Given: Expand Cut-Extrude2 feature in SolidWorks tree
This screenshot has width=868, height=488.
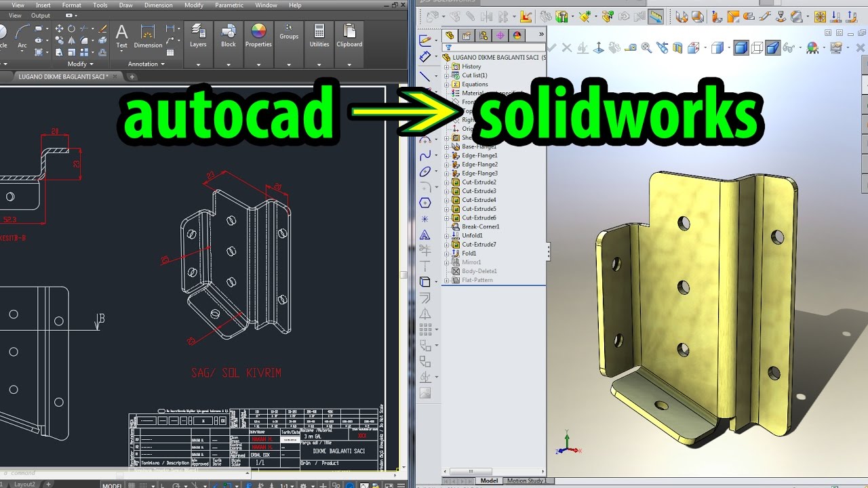Looking at the screenshot, I should coord(446,182).
